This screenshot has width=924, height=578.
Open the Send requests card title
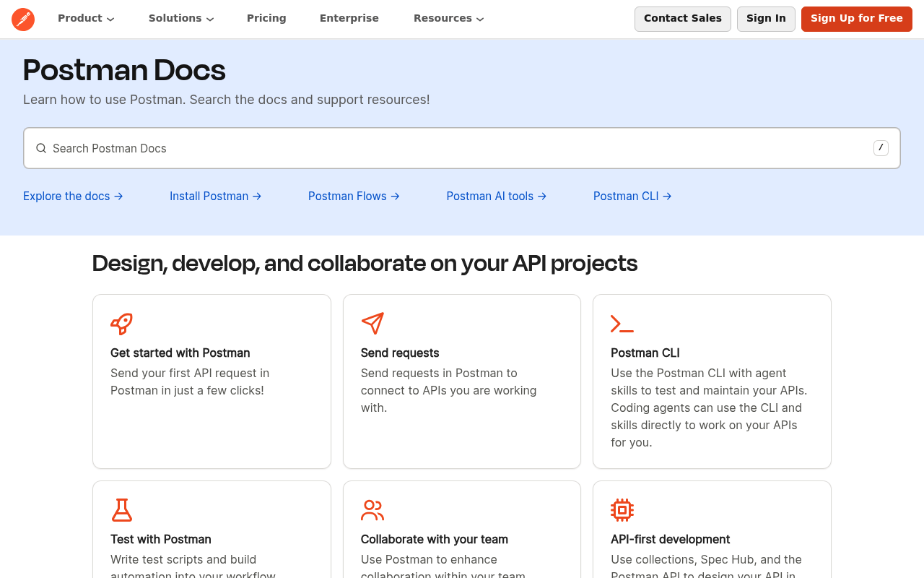click(x=400, y=353)
